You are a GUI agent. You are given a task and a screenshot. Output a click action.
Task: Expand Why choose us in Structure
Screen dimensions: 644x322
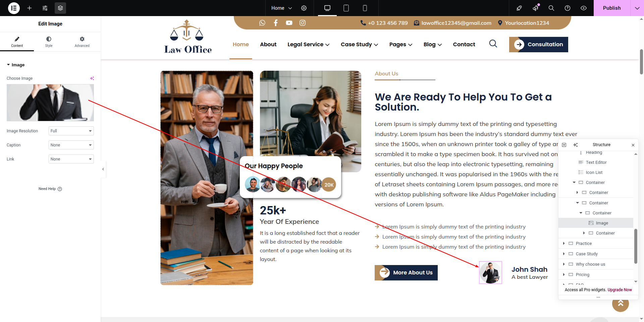tap(564, 264)
